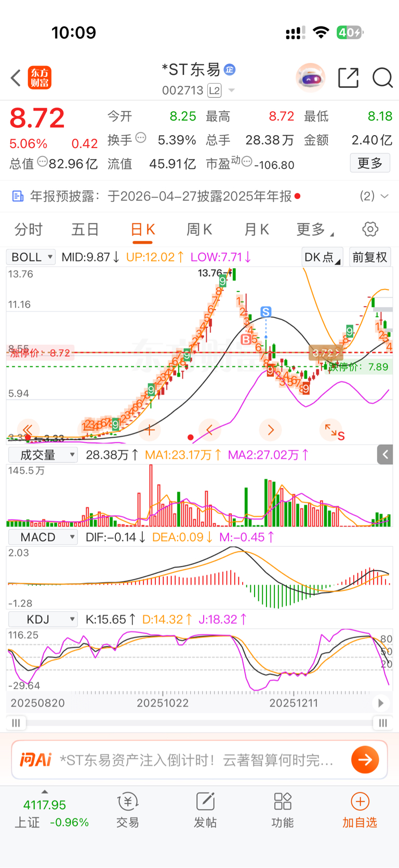Open 更多 quote details
The height and width of the screenshot is (868, 399).
[x=370, y=163]
